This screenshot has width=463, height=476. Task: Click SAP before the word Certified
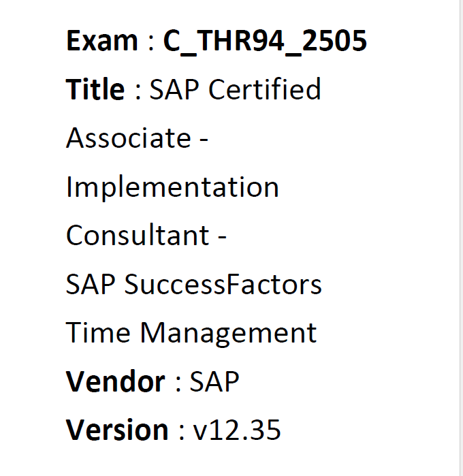point(174,89)
